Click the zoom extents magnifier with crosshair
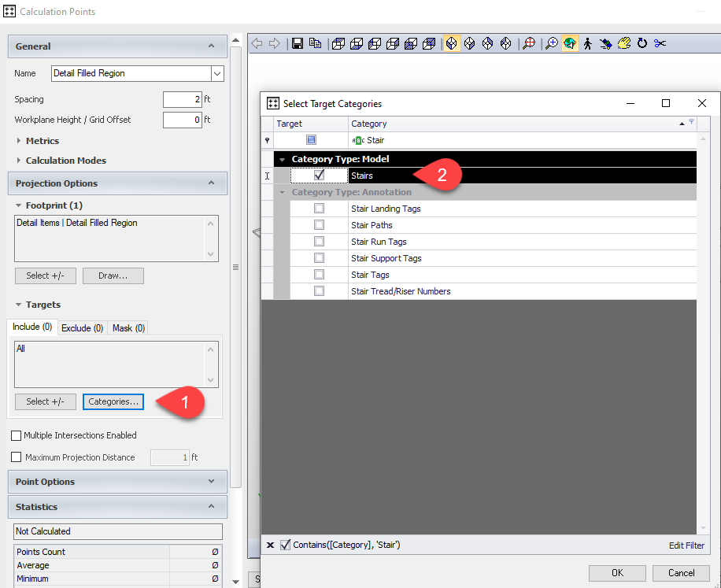The height and width of the screenshot is (588, 721). [x=529, y=43]
